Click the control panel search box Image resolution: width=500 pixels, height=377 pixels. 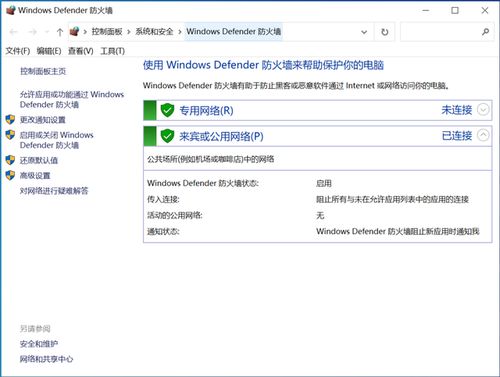point(440,32)
